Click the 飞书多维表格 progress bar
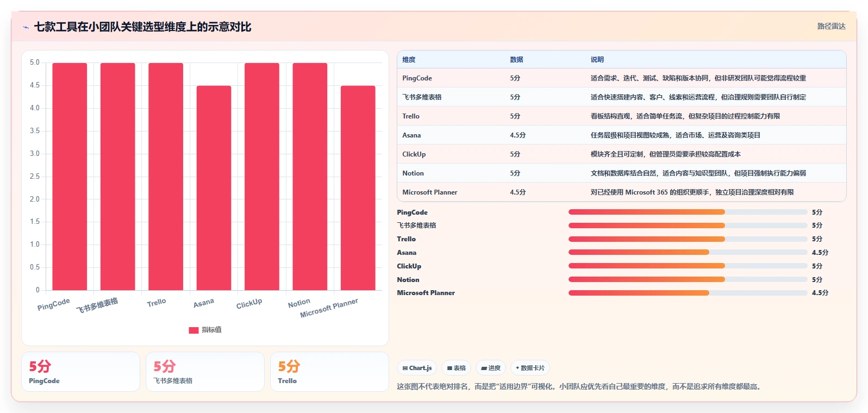The image size is (868, 413). 688,226
